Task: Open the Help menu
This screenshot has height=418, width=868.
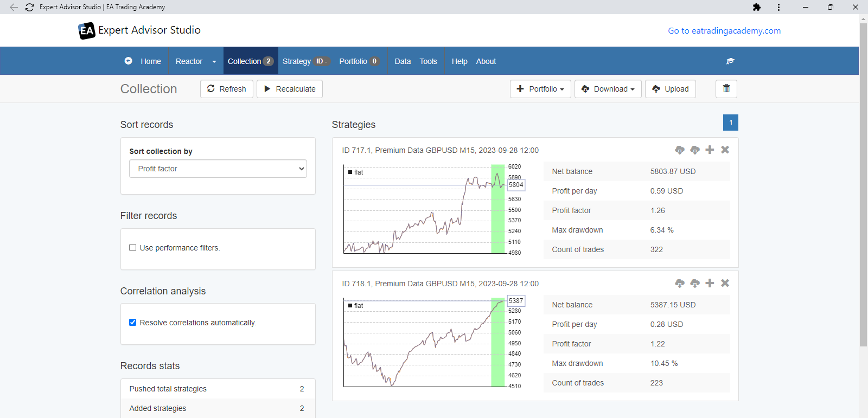Action: (459, 61)
